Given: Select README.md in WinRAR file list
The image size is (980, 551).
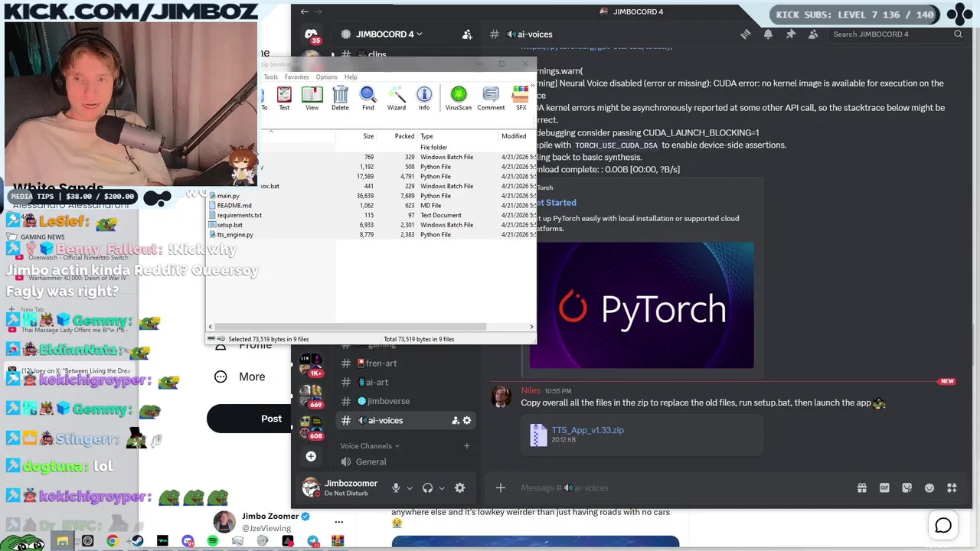Looking at the screenshot, I should [234, 205].
